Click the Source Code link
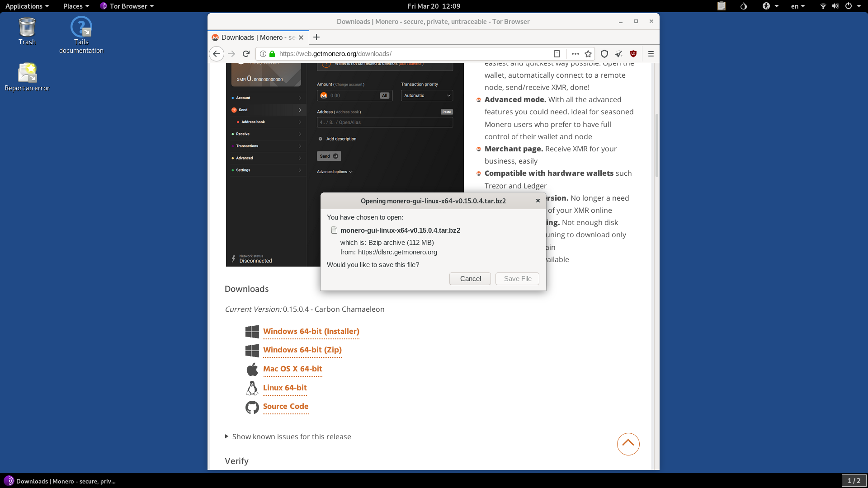This screenshot has height=488, width=868. tap(286, 406)
